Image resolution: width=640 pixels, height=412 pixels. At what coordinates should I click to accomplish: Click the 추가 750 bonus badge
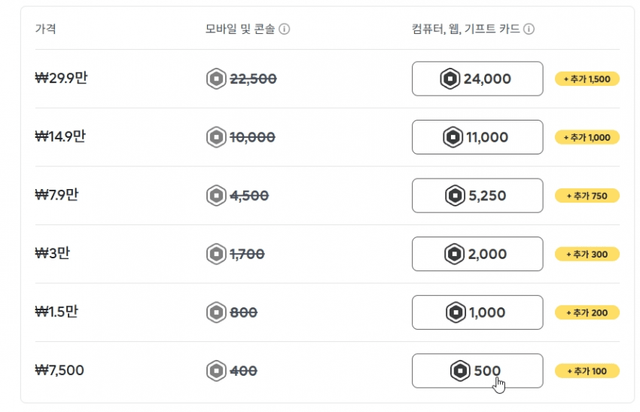point(585,196)
